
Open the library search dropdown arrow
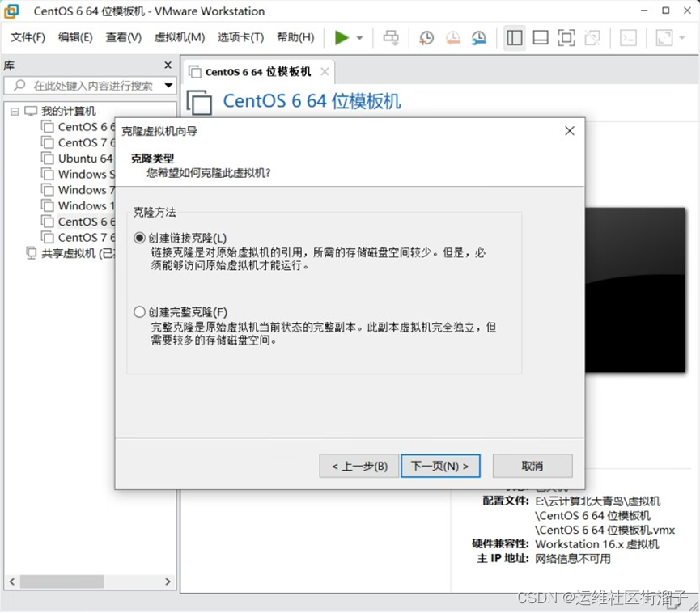169,85
